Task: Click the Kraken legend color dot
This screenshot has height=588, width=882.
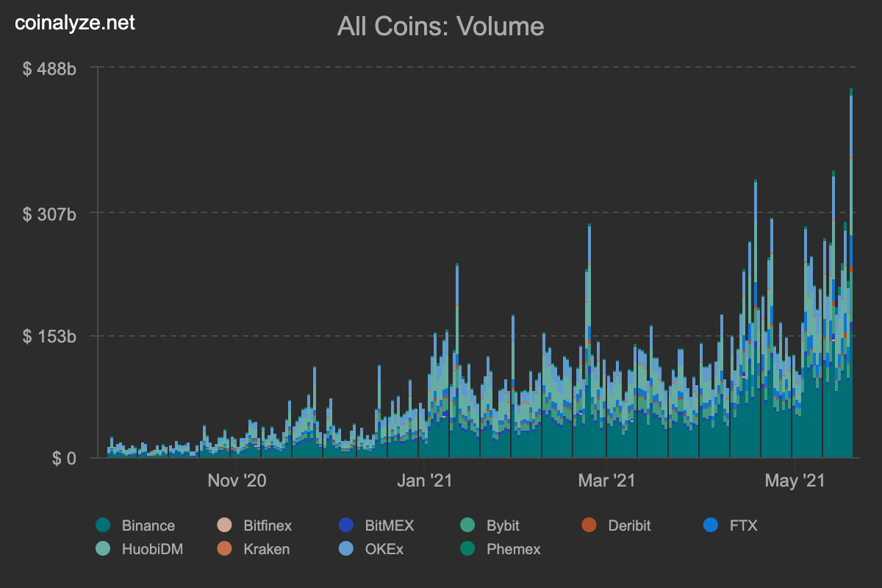Action: (x=225, y=548)
